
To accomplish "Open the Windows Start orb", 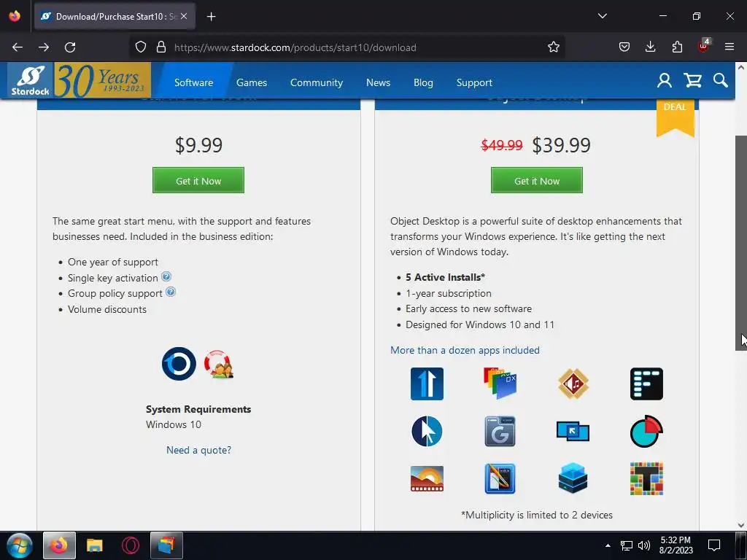I will pos(19,545).
